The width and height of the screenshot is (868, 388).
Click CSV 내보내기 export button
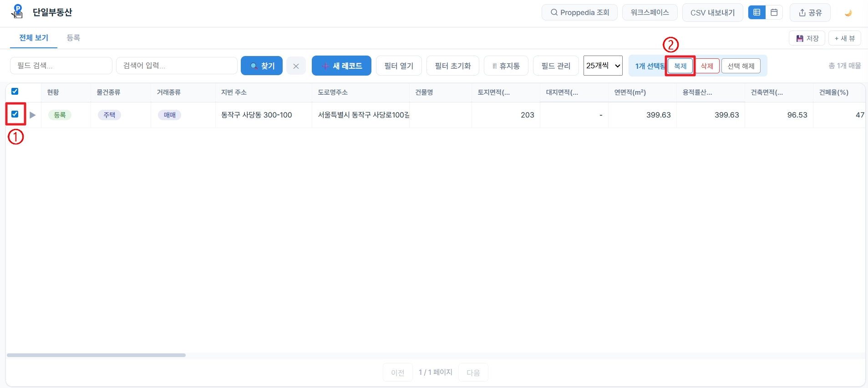(x=712, y=12)
